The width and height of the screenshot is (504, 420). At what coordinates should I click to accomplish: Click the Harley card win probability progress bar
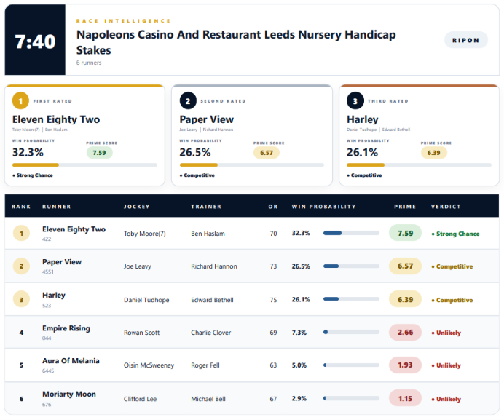tap(419, 165)
